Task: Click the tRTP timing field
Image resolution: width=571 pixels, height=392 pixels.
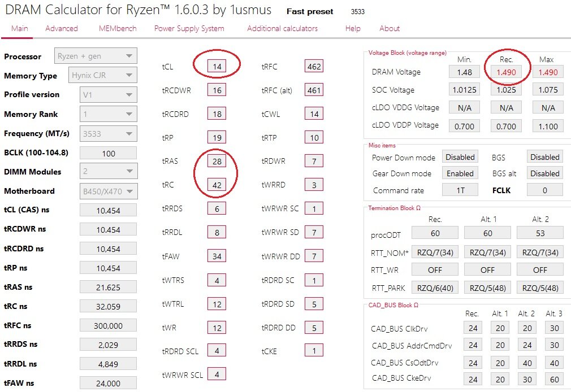Action: [314, 138]
